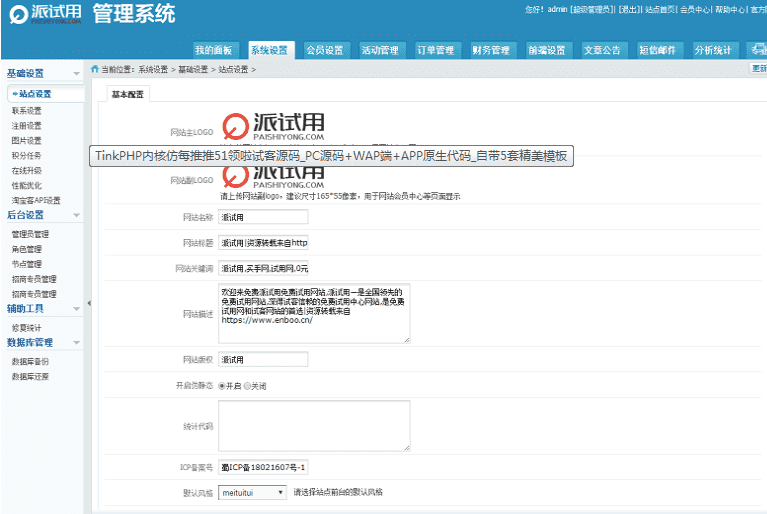Click into the ICP备案号 input field

pyautogui.click(x=263, y=468)
